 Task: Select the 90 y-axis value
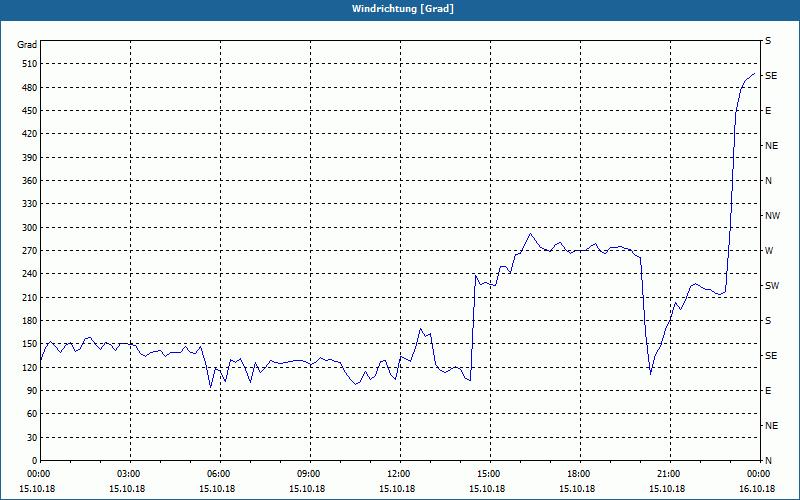(32, 391)
